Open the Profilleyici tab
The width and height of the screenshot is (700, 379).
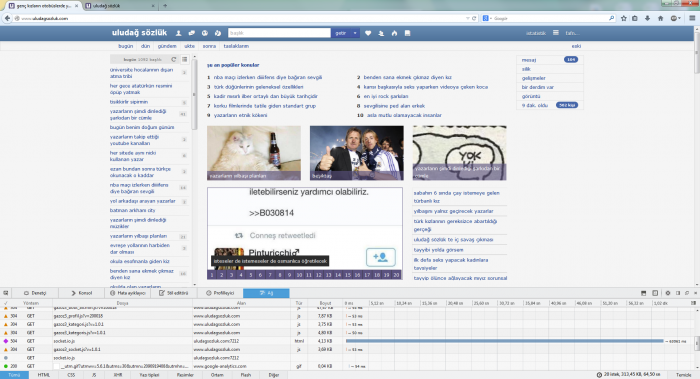(x=220, y=293)
